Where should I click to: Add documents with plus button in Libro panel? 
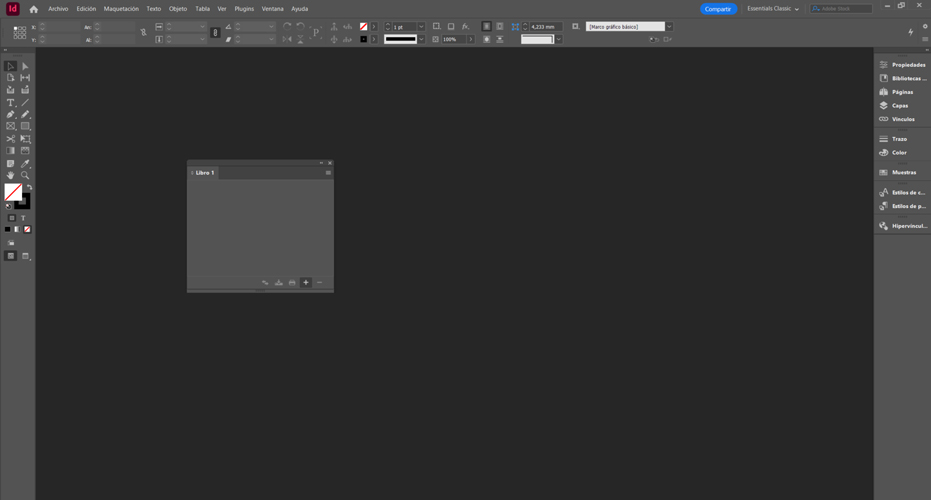(306, 283)
